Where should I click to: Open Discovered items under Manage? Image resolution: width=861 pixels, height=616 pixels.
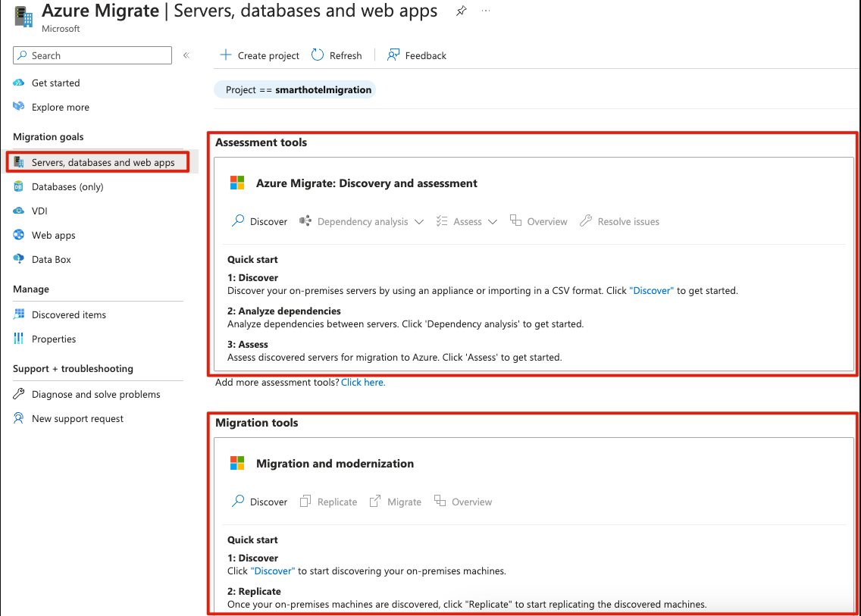68,315
